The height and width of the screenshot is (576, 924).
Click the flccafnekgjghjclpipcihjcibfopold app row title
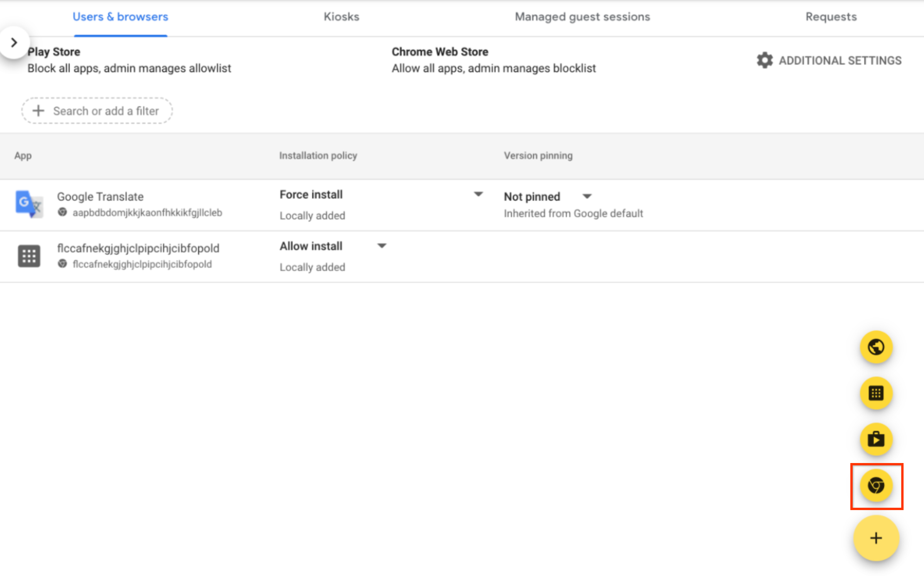click(138, 248)
